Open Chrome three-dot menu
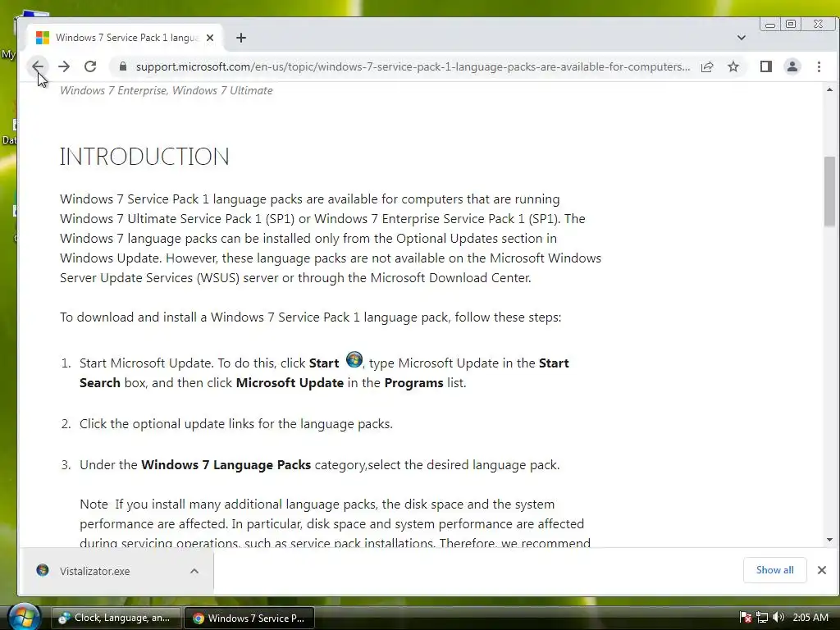Image resolution: width=840 pixels, height=630 pixels. tap(819, 66)
